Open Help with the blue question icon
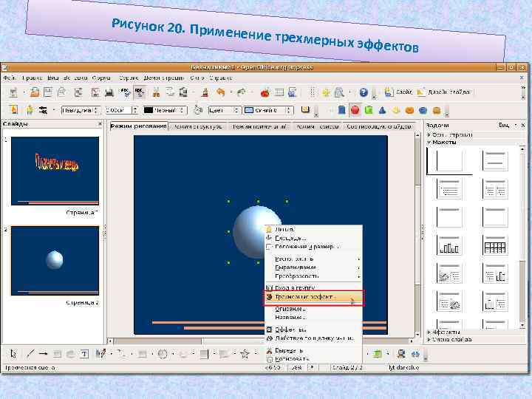The width and height of the screenshot is (532, 399). point(364,92)
